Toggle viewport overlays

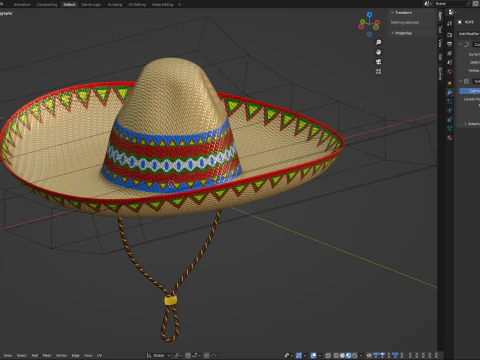click(313, 355)
